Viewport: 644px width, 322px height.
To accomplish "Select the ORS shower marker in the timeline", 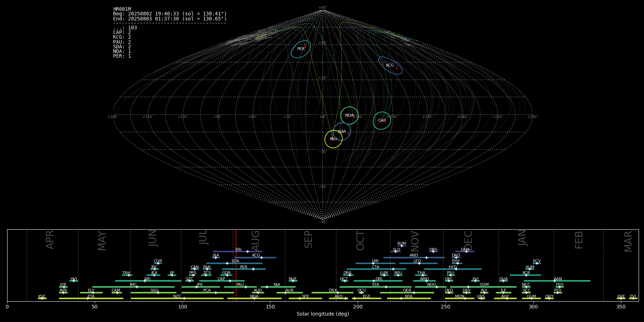I will [433, 252].
